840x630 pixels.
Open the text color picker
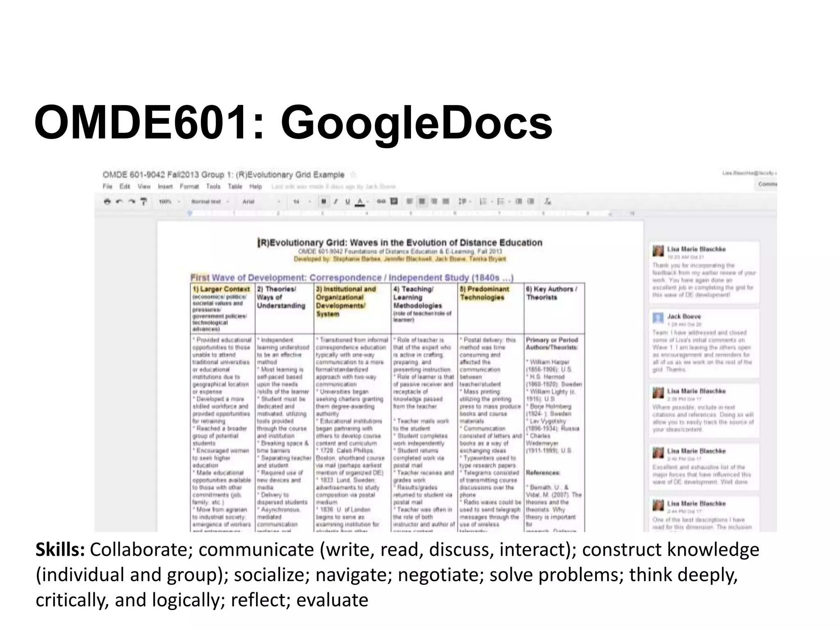point(360,201)
